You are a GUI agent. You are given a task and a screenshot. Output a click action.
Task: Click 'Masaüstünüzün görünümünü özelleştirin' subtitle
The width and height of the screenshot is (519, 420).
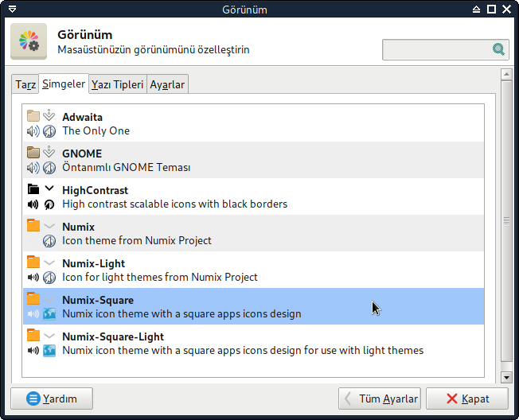[154, 50]
